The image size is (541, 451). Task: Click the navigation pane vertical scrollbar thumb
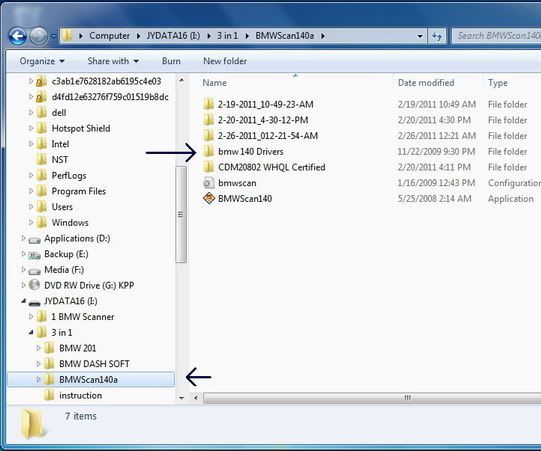(x=181, y=215)
